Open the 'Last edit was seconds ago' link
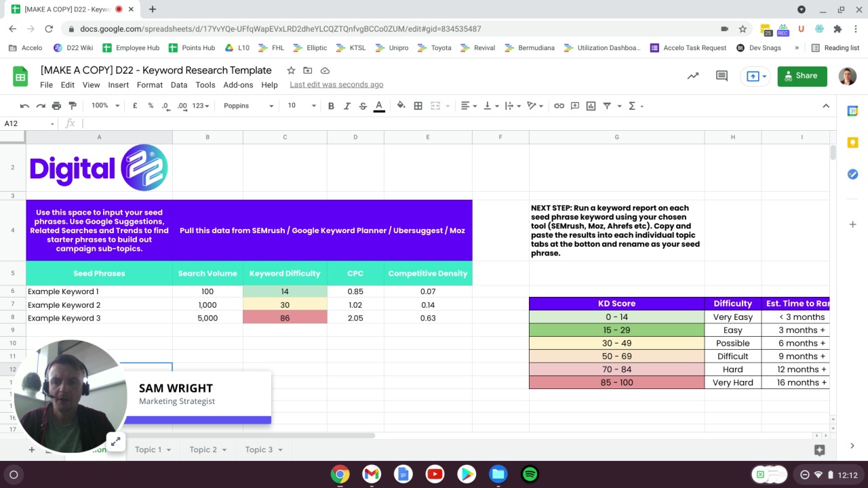 (x=336, y=85)
